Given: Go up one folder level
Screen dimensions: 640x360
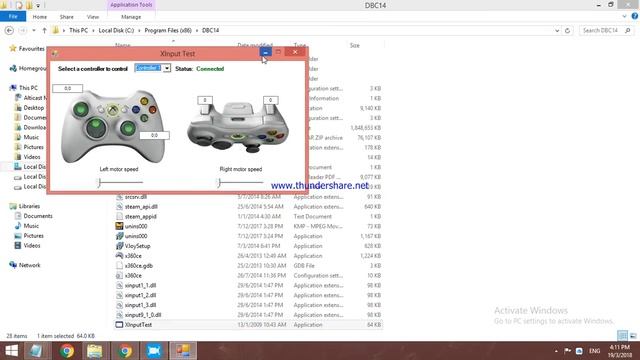Looking at the screenshot, I should click(x=44, y=31).
